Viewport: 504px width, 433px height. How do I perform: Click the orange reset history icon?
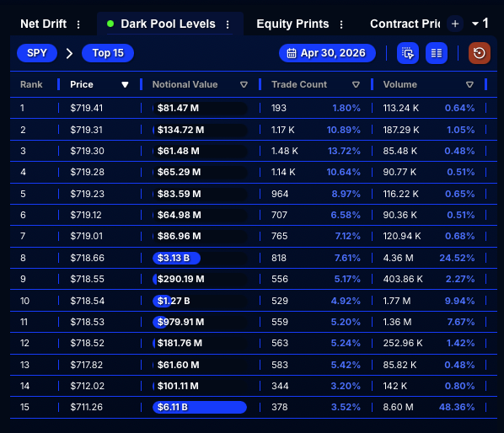pos(480,53)
